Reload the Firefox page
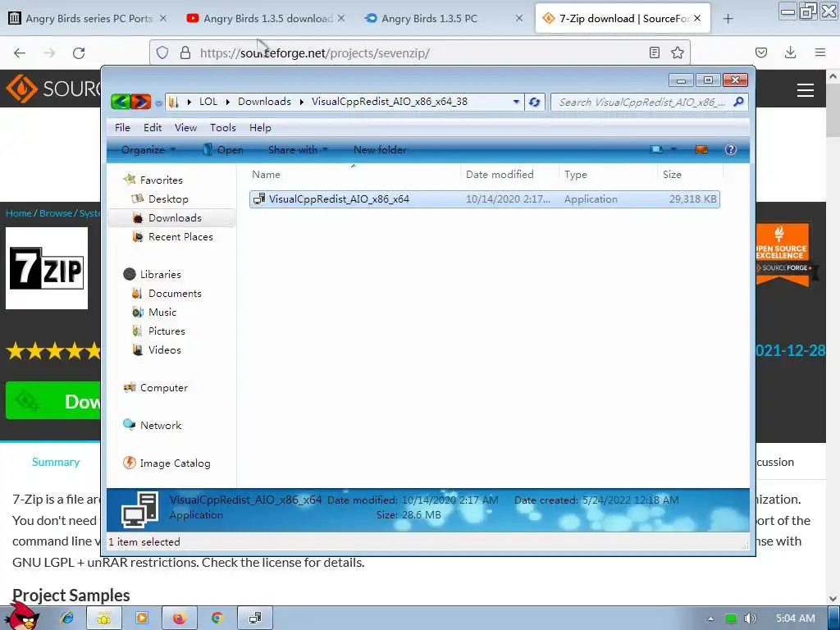 tap(79, 53)
